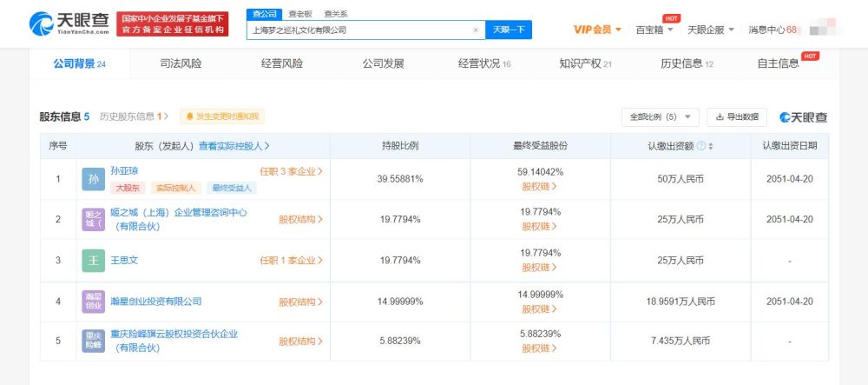This screenshot has height=385, width=868.
Task: Open 查看实际控股人 link
Action: coord(234,146)
